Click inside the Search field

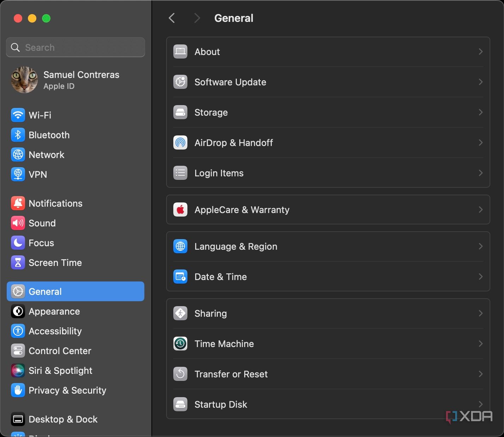pos(75,47)
